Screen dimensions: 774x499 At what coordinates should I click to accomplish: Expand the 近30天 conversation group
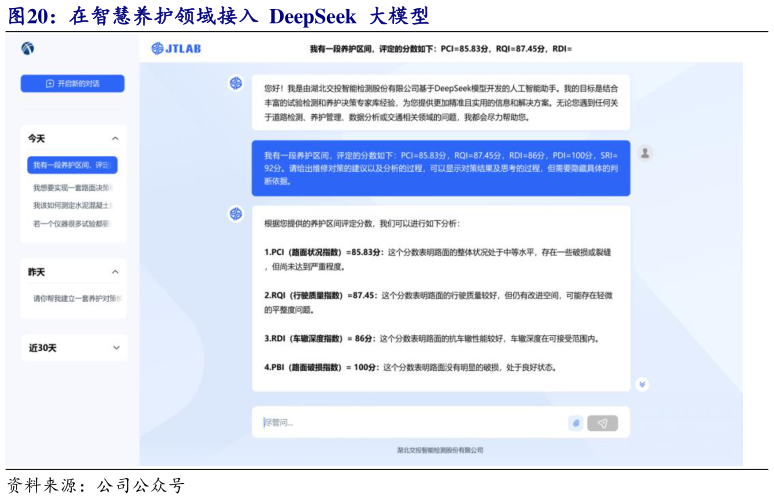116,348
